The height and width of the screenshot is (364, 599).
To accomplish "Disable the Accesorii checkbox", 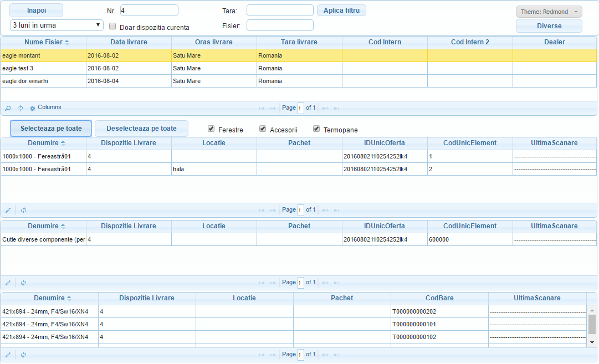I will (x=263, y=128).
